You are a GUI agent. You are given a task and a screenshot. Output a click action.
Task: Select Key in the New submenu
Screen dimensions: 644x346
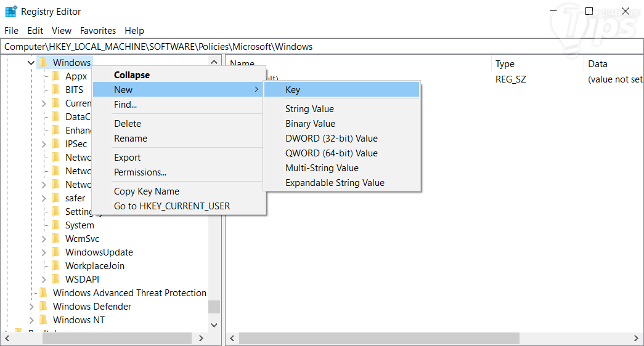click(x=341, y=89)
